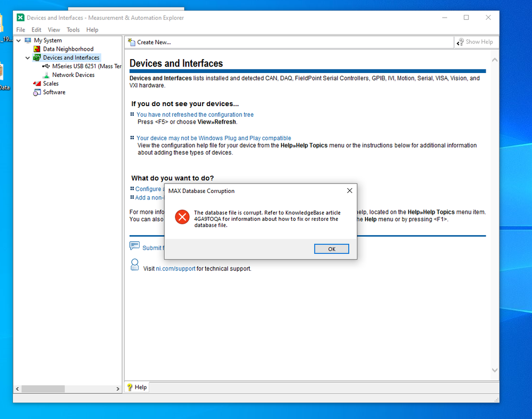The height and width of the screenshot is (419, 532).
Task: Open the Edit menu
Action: (x=36, y=30)
